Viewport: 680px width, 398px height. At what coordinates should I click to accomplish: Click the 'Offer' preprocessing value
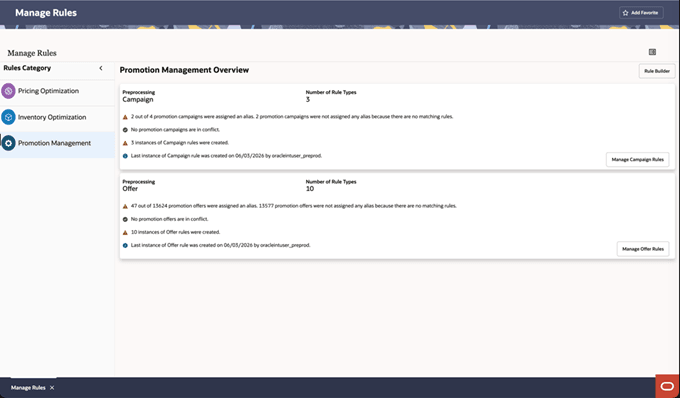tap(130, 189)
